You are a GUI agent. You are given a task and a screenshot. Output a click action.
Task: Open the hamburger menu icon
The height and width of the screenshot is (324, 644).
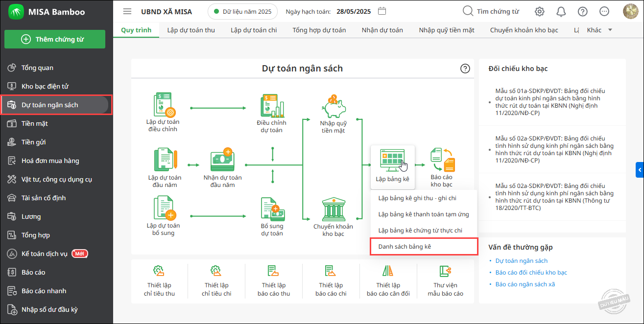coord(127,11)
